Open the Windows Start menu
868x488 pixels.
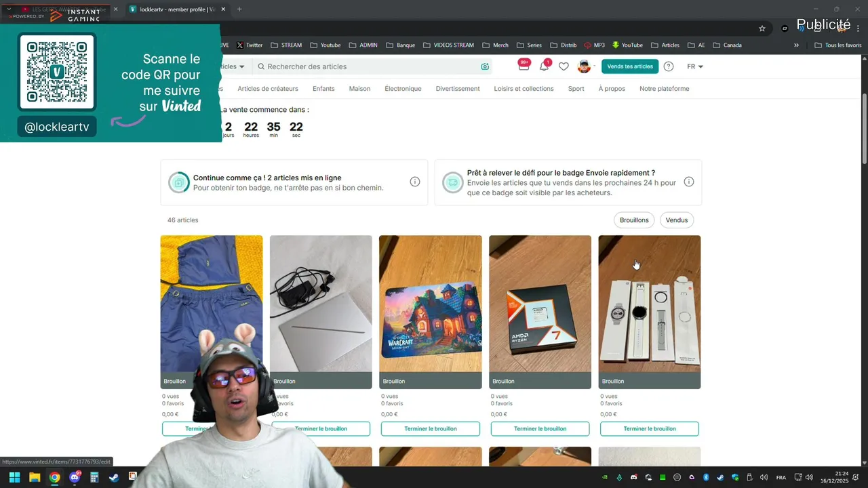14,477
